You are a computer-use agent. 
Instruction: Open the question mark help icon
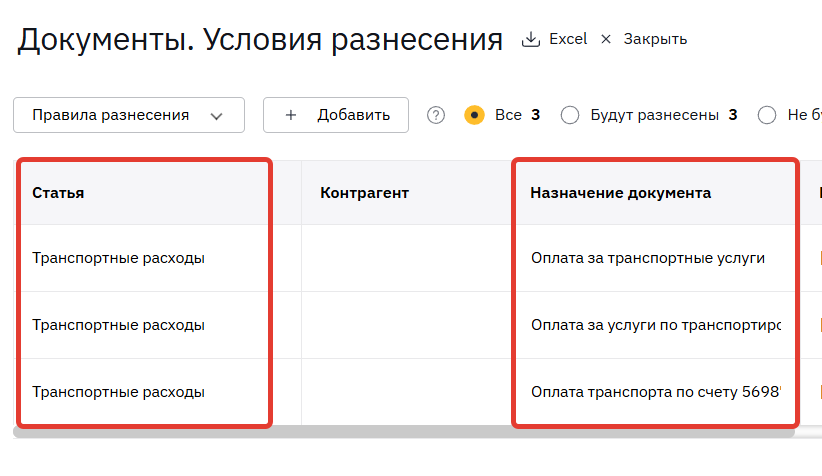(x=436, y=115)
